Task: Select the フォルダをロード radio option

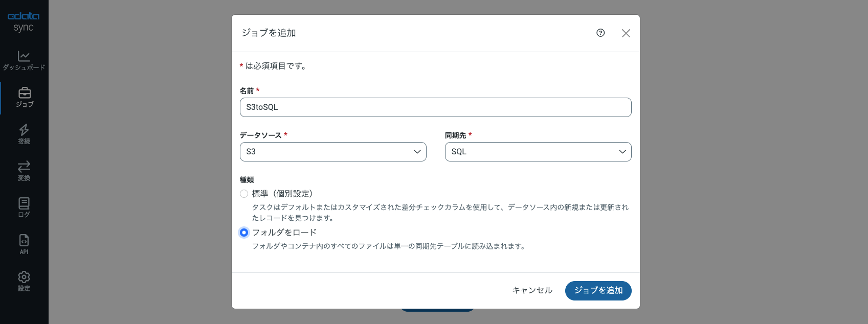Action: tap(244, 233)
